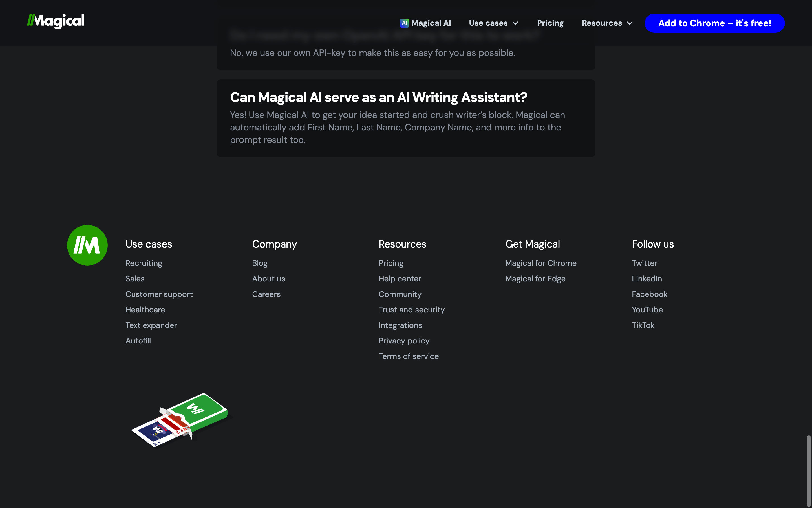This screenshot has height=508, width=812.
Task: Open the Terms of service link
Action: [408, 356]
